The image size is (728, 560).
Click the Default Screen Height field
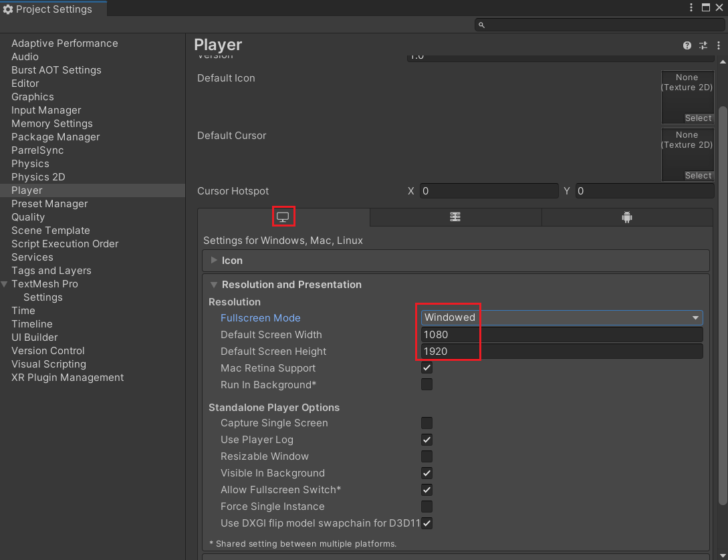click(562, 352)
